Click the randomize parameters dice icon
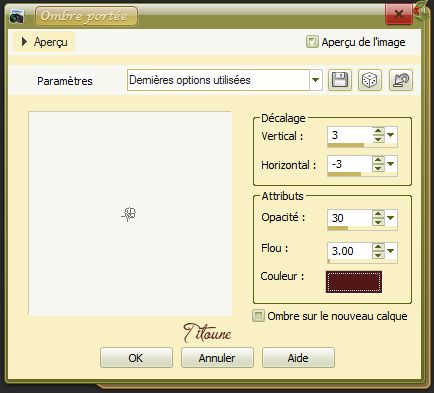 (370, 80)
